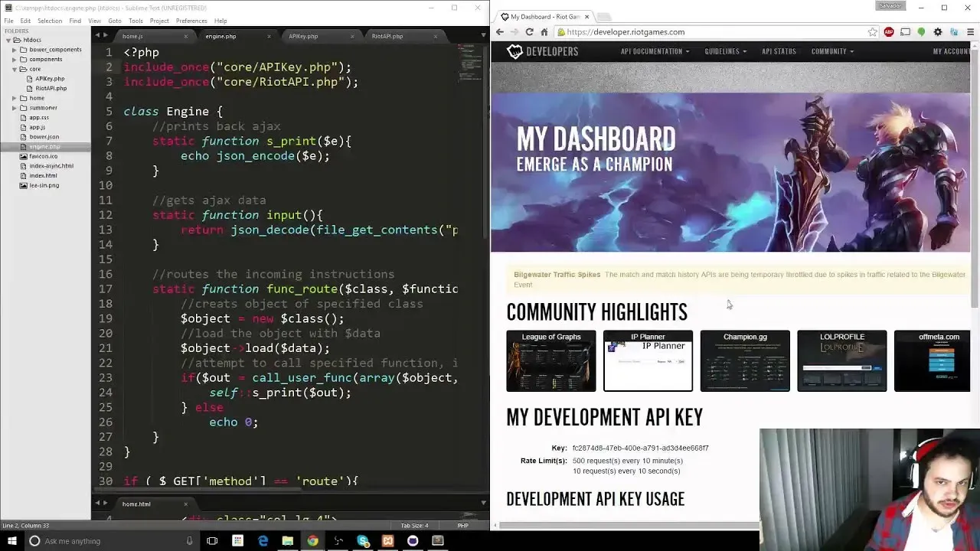980x551 pixels.
Task: Select index-async.html in sidebar
Action: click(x=51, y=166)
